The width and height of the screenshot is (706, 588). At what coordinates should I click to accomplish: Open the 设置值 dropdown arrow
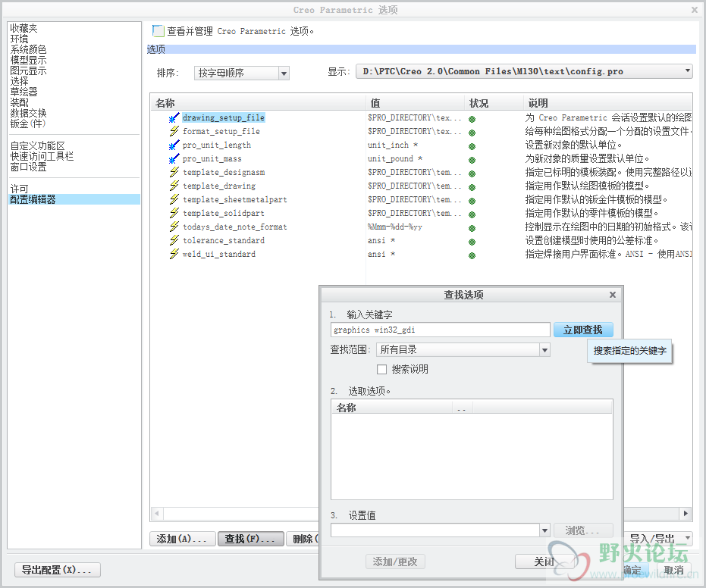pos(544,531)
